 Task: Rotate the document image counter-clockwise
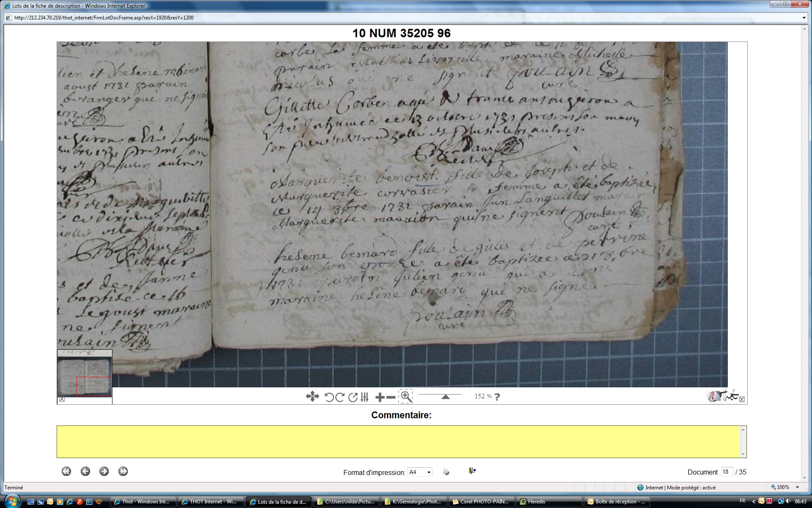tap(329, 397)
